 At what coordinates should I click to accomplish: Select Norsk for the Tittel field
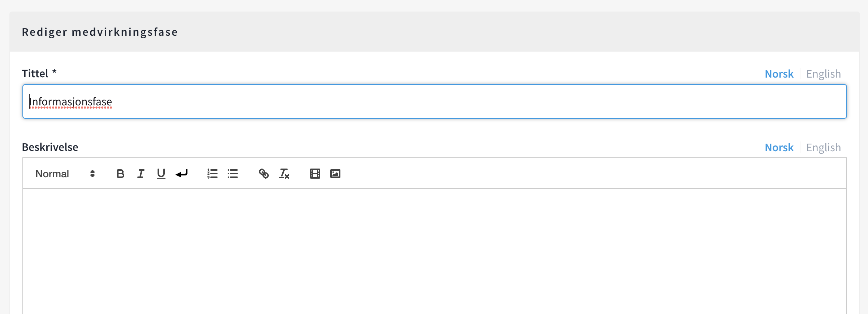(779, 74)
